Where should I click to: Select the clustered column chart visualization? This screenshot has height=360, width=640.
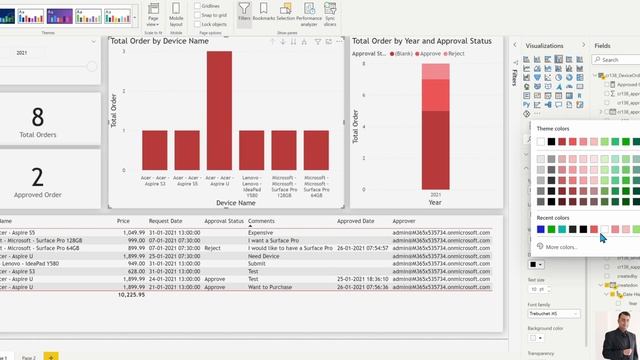coord(558,60)
